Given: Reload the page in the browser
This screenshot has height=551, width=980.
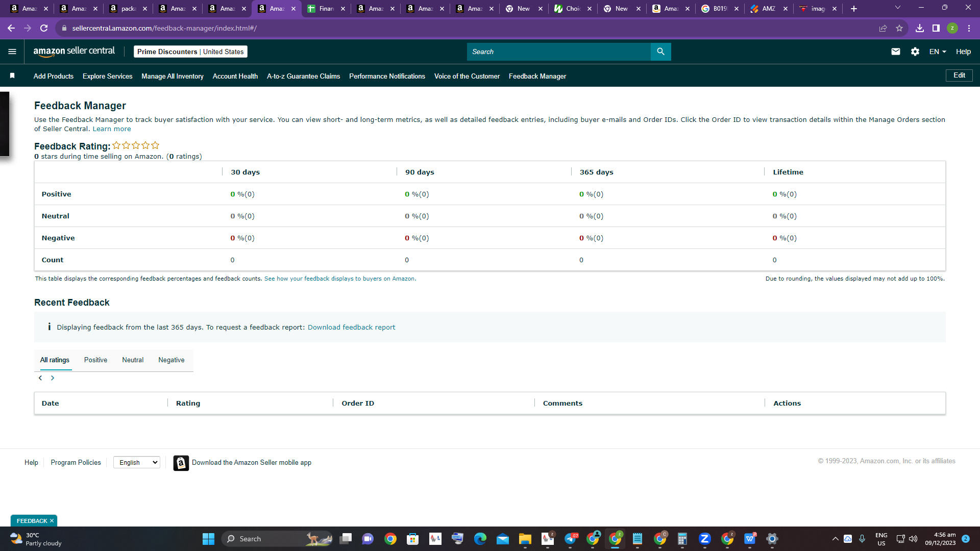Looking at the screenshot, I should click(44, 28).
